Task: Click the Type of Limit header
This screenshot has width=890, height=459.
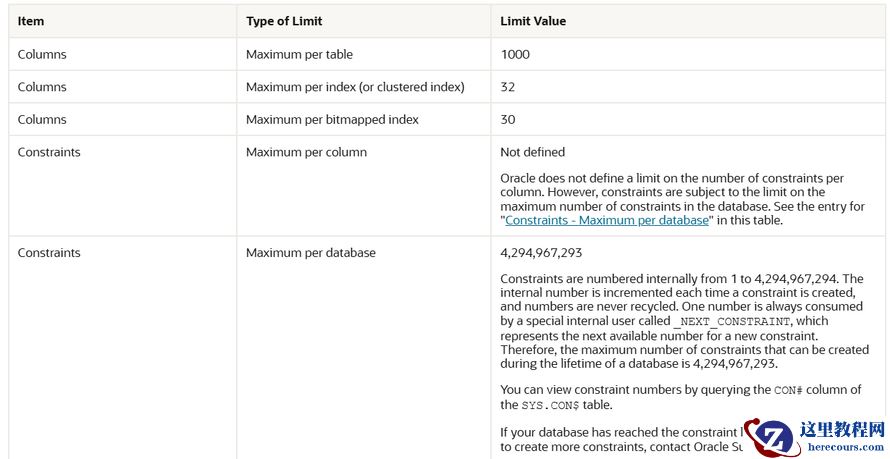Action: tap(284, 21)
